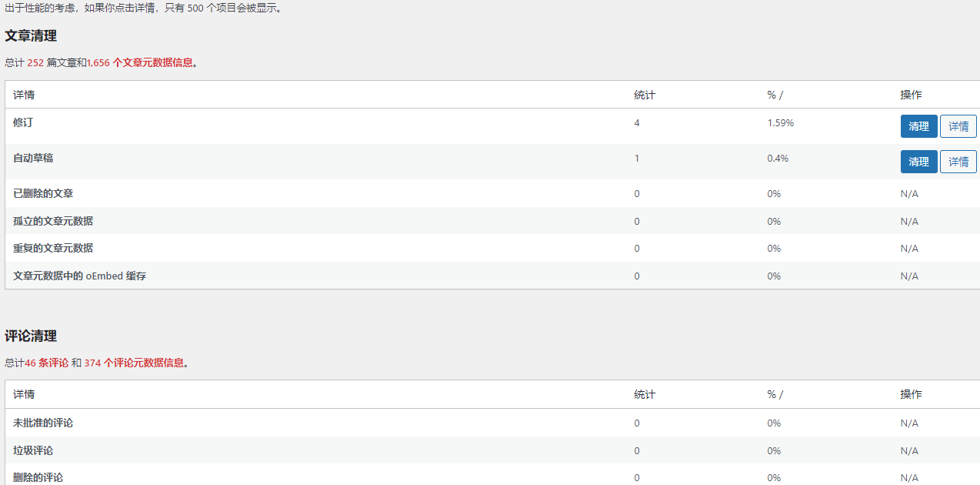Open 详情 for the 自动草稿 row
Image resolution: width=980 pixels, height=485 pixels.
958,162
